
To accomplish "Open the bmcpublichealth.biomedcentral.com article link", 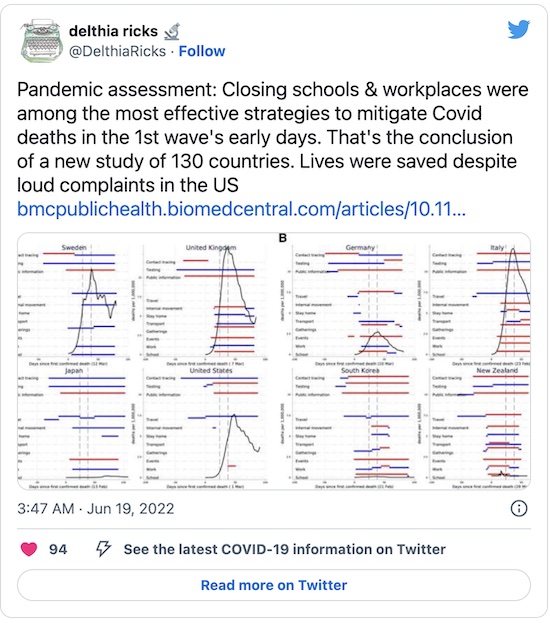I will coord(241,209).
